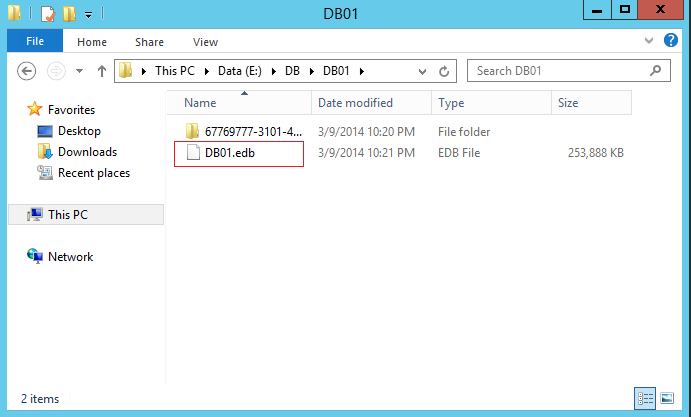Switch to the View ribbon tab
The width and height of the screenshot is (691, 417).
205,42
